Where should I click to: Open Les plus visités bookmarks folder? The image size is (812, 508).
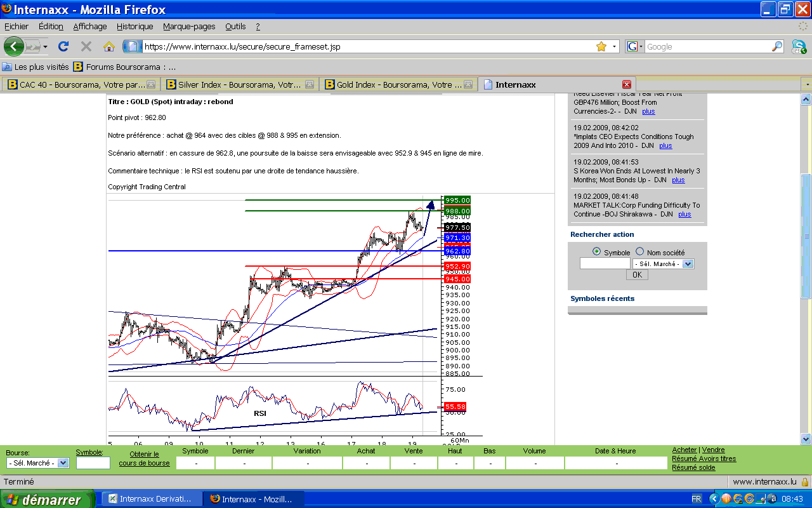[36, 67]
